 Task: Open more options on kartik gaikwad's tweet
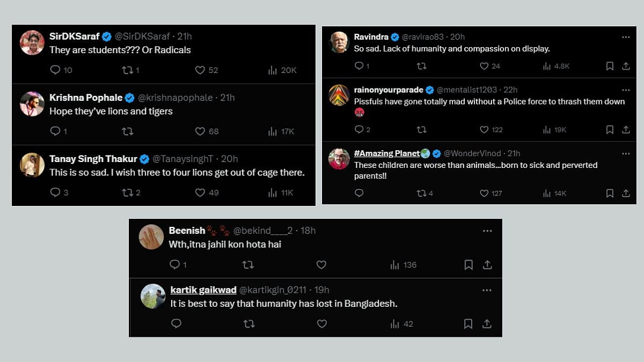coord(487,290)
